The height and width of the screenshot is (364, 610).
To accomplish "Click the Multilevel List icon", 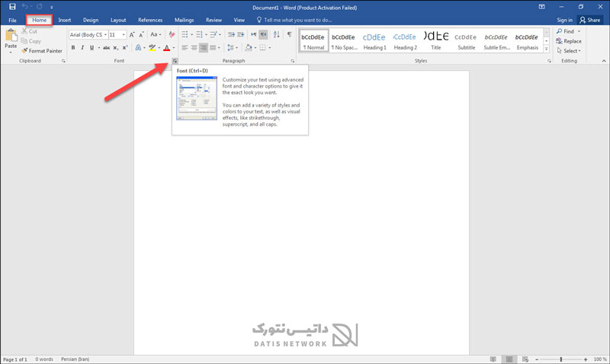I will pyautogui.click(x=213, y=34).
